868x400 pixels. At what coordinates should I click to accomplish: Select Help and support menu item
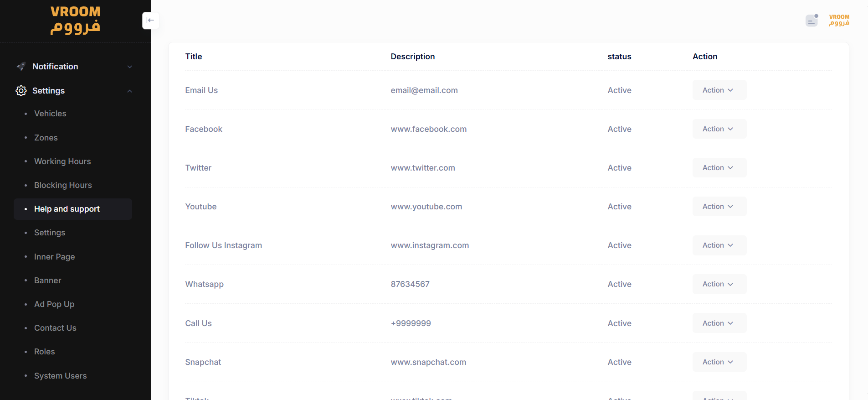pos(73,209)
